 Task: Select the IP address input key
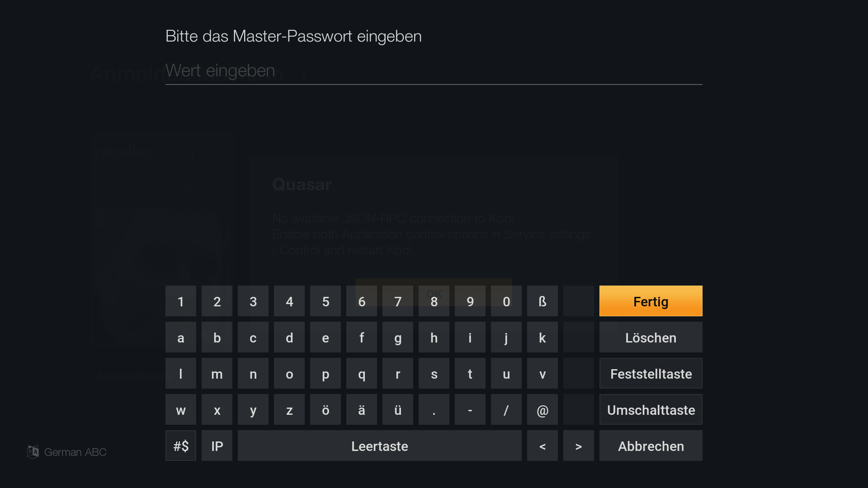click(x=217, y=446)
